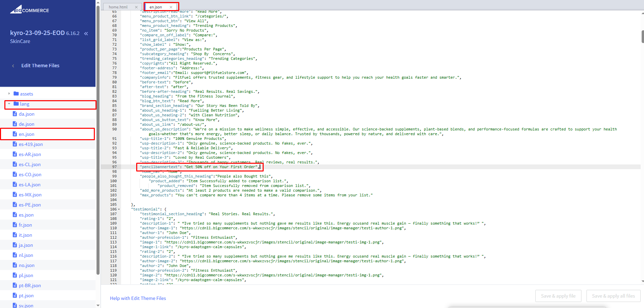Viewport: 644px width, 308px height.
Task: Click the da.json file icon
Action: [15, 114]
